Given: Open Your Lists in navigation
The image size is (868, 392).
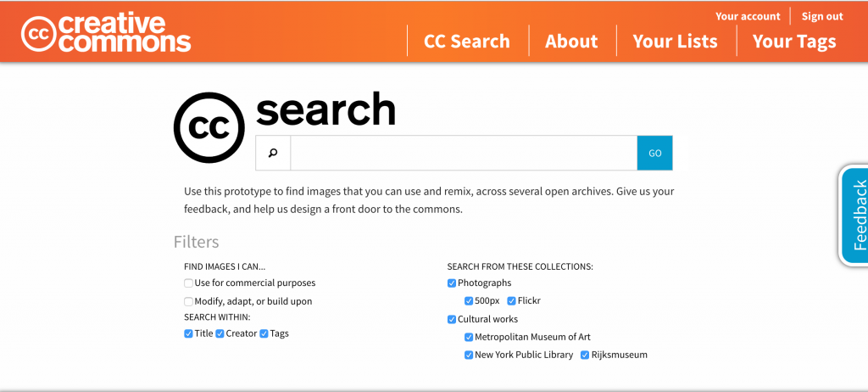Looking at the screenshot, I should 675,41.
